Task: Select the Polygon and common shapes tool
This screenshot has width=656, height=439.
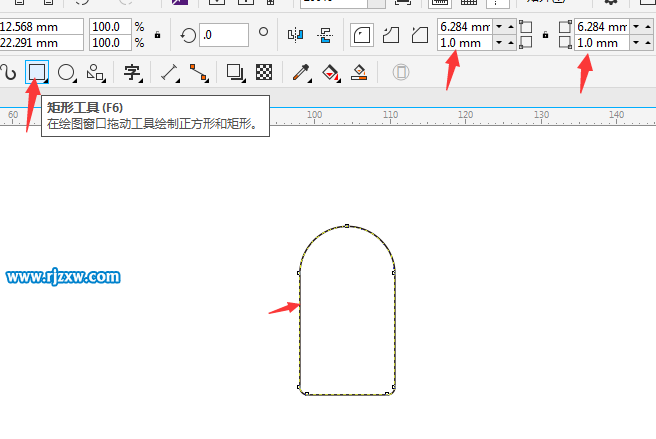Action: coord(96,72)
